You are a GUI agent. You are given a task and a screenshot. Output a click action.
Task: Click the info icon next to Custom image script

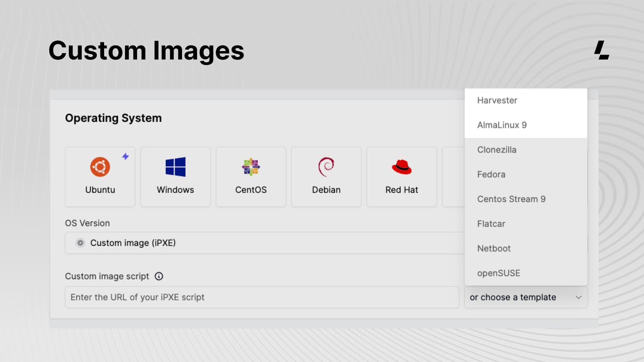click(159, 276)
